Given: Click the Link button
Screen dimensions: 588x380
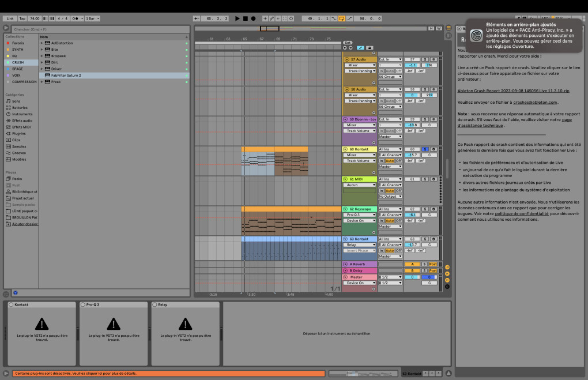Looking at the screenshot, I should [x=10, y=18].
